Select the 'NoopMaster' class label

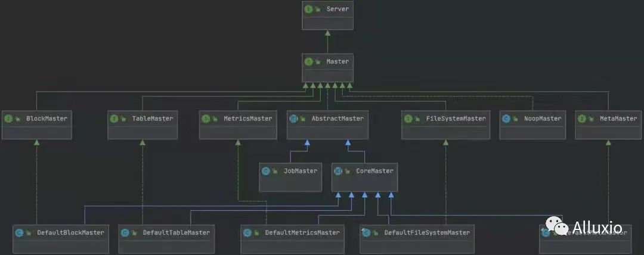543,119
